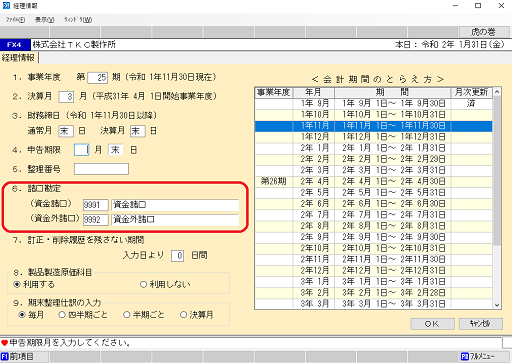Select the 3年 1月 row in period table
Viewport: 512px width, 363px height.
click(374, 282)
